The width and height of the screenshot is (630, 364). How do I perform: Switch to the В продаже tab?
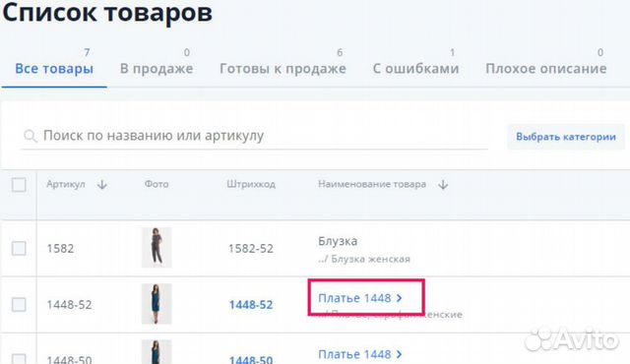[157, 68]
